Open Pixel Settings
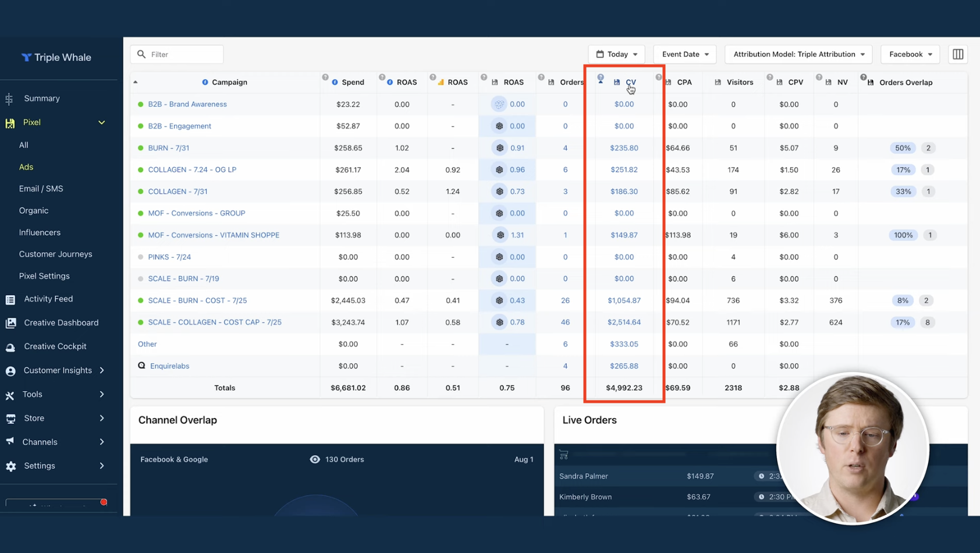The image size is (980, 553). click(x=44, y=276)
